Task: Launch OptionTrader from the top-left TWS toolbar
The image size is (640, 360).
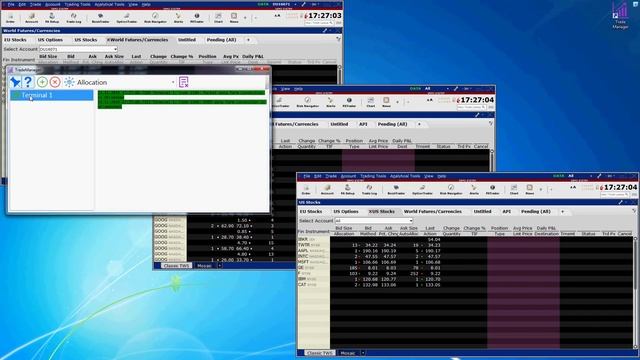Action: click(x=127, y=18)
